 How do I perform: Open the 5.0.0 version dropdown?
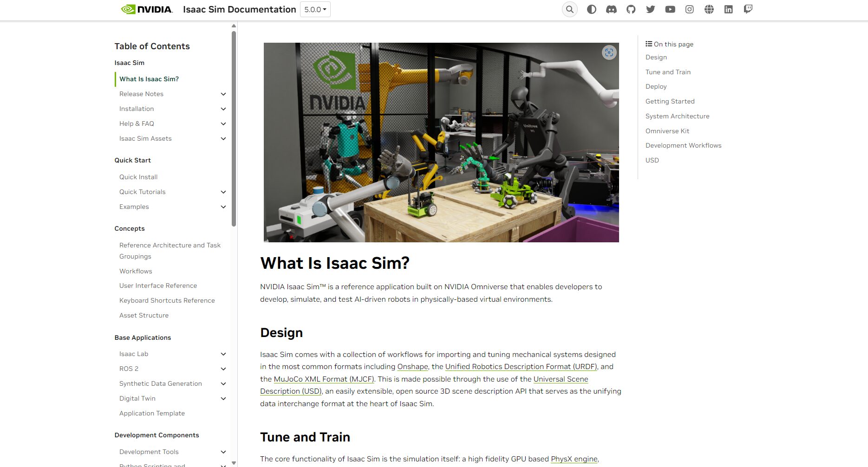[x=315, y=9]
